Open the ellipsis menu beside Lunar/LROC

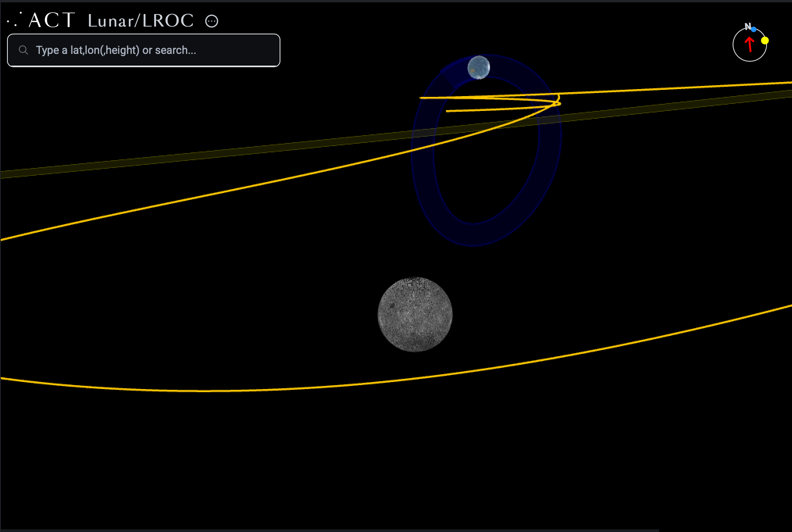212,21
